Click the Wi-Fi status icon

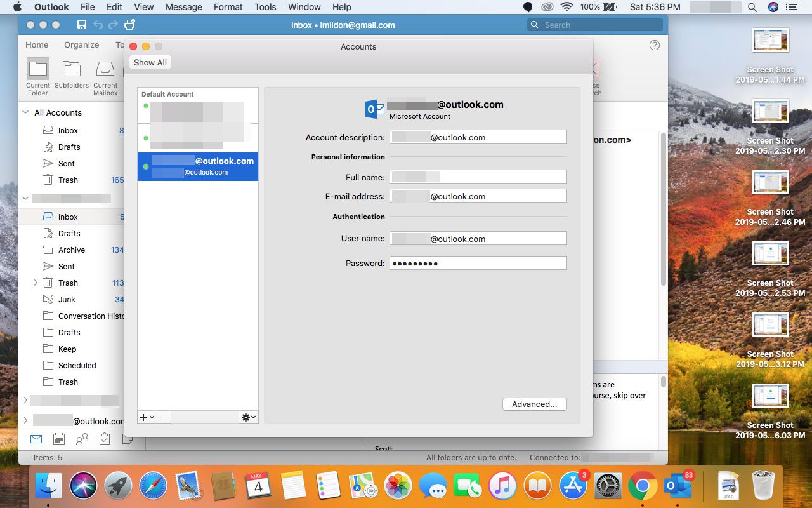566,7
